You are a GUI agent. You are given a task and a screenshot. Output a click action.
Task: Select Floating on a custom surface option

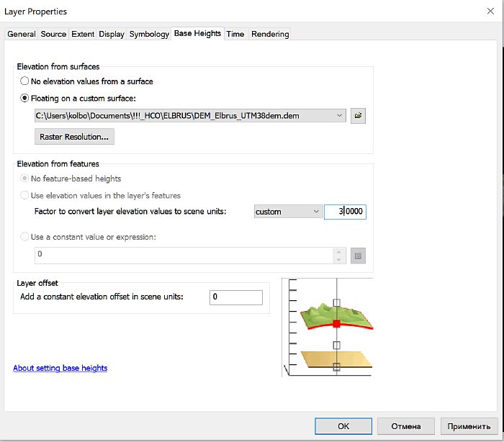[25, 99]
